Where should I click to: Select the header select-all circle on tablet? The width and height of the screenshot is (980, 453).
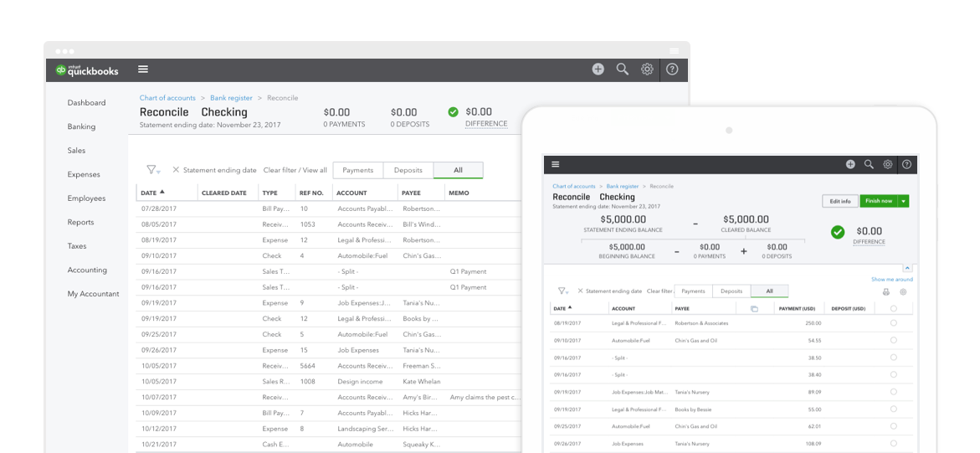point(893,308)
